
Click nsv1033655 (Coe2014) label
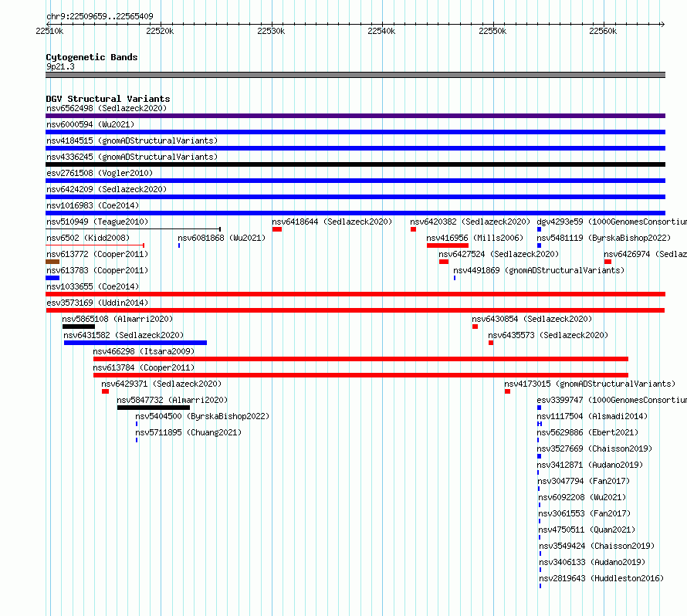pos(93,286)
